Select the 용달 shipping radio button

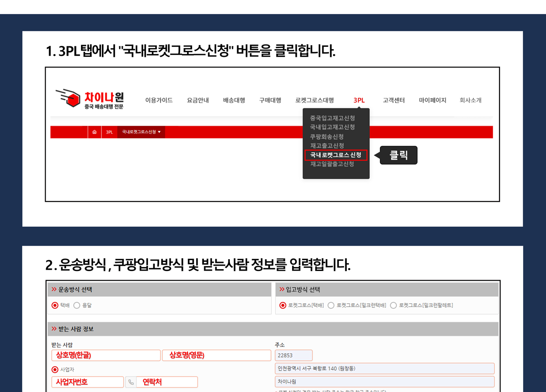coord(76,305)
